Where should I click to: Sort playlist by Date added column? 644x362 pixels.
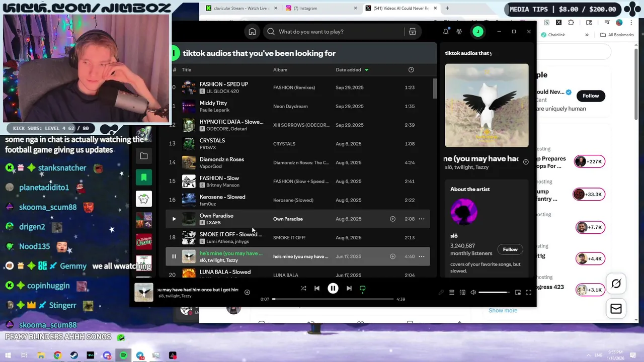pos(352,70)
